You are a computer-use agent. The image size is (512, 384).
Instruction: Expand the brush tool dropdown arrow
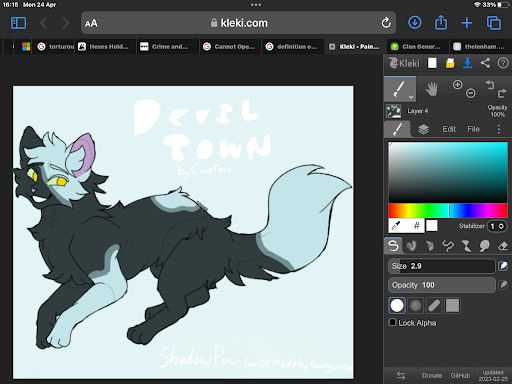pos(411,97)
